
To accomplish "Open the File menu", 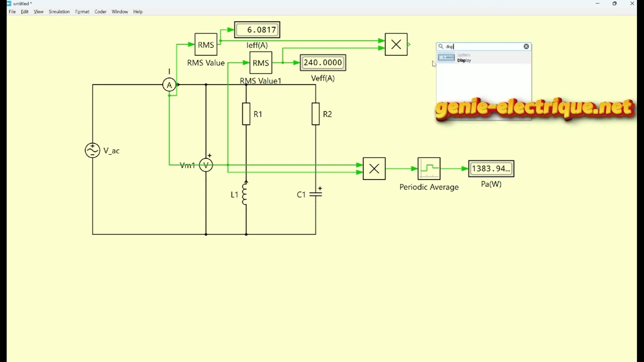I will pyautogui.click(x=12, y=12).
